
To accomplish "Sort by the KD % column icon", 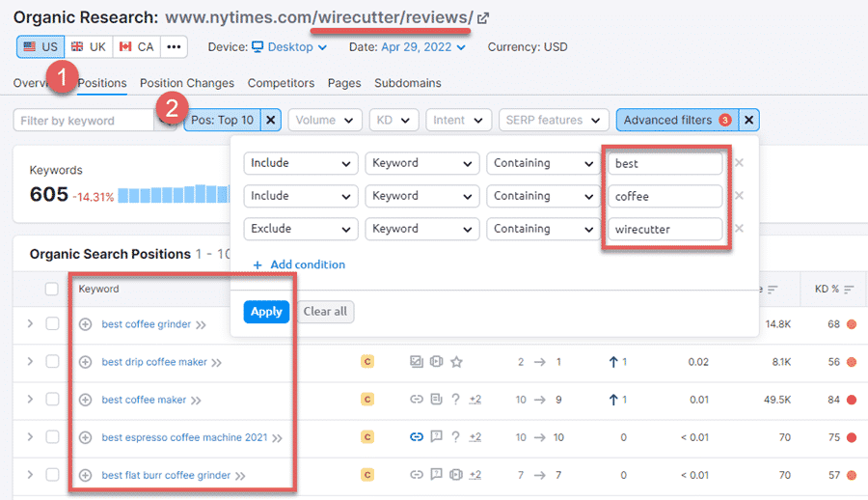I will (850, 290).
